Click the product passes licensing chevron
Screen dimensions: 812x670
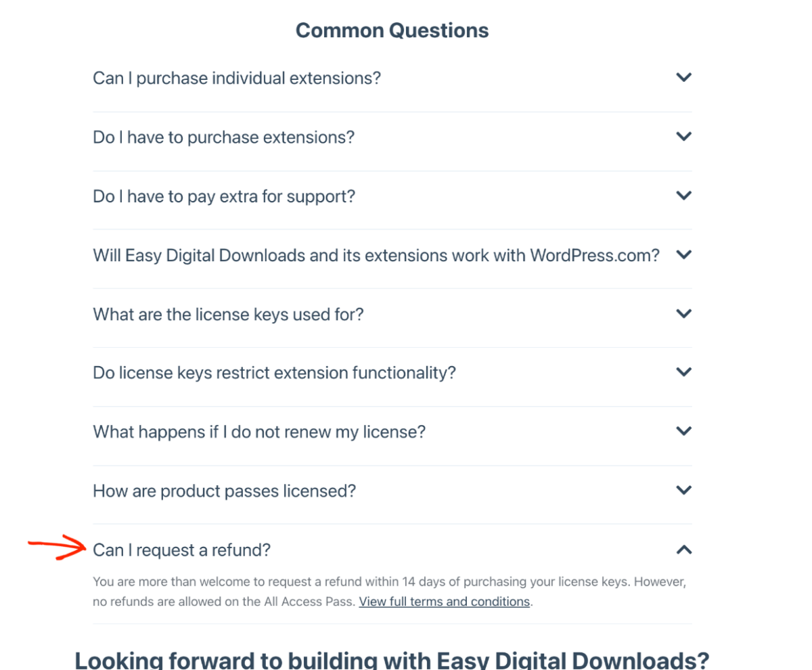[x=683, y=490]
